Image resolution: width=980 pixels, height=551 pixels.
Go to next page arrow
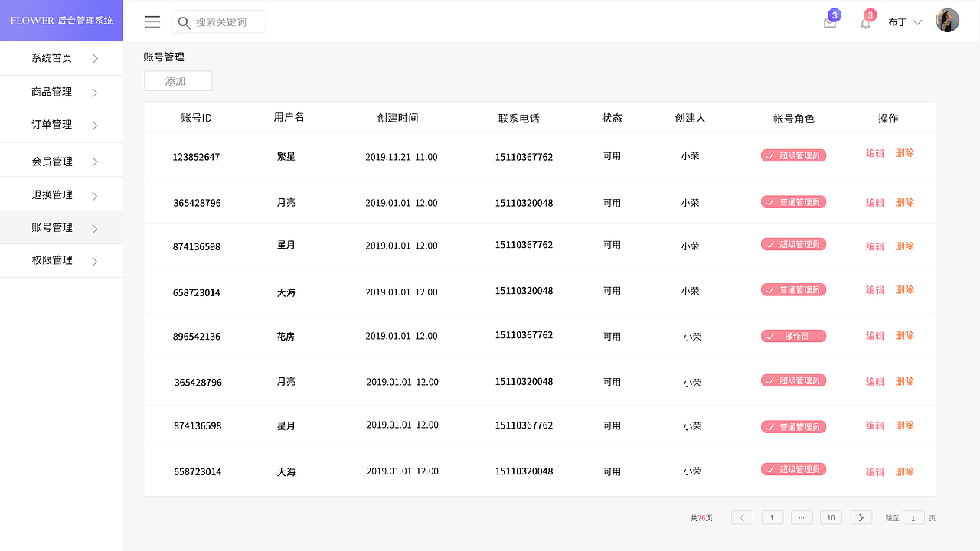pos(861,518)
